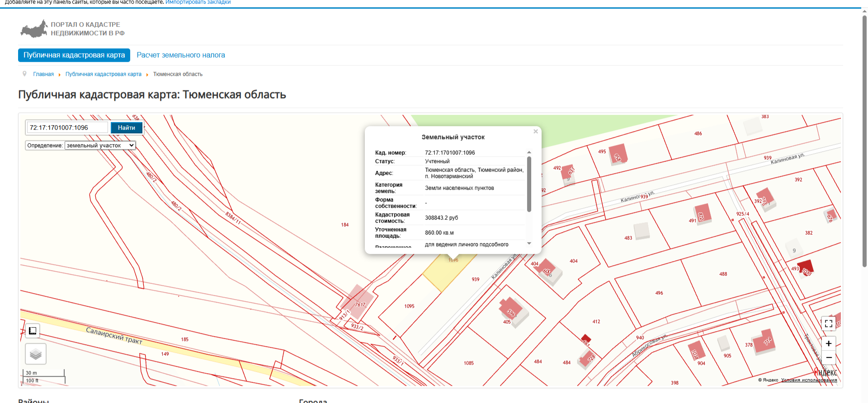The height and width of the screenshot is (403, 868).
Task: Zoom out the map with minus button
Action: pos(828,357)
